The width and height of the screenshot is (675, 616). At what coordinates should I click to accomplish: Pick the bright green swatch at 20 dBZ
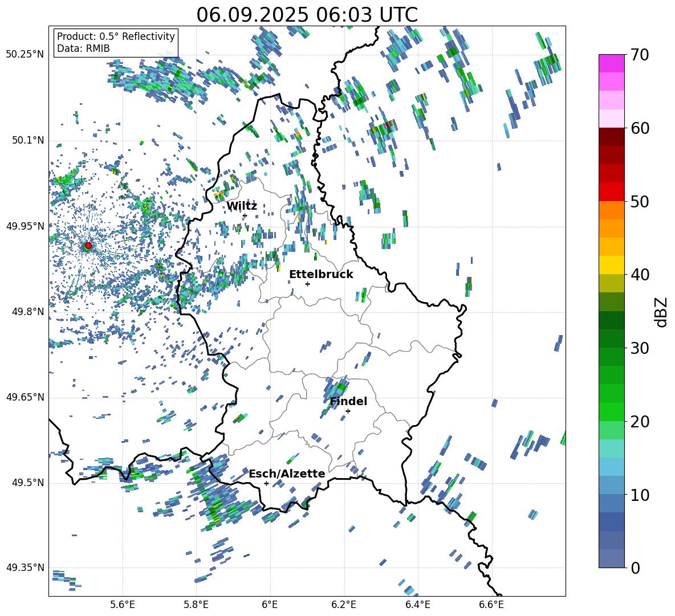coord(611,412)
